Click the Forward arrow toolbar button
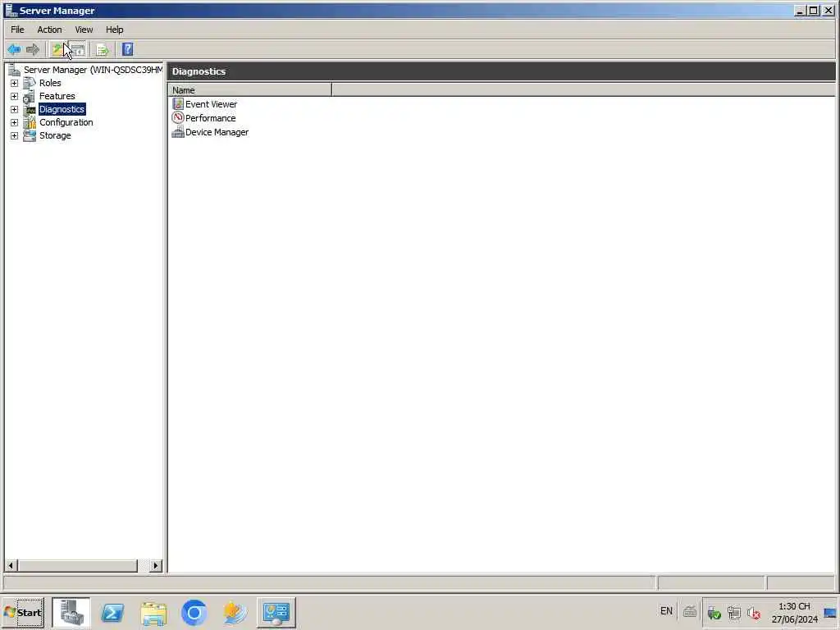 pos(33,50)
